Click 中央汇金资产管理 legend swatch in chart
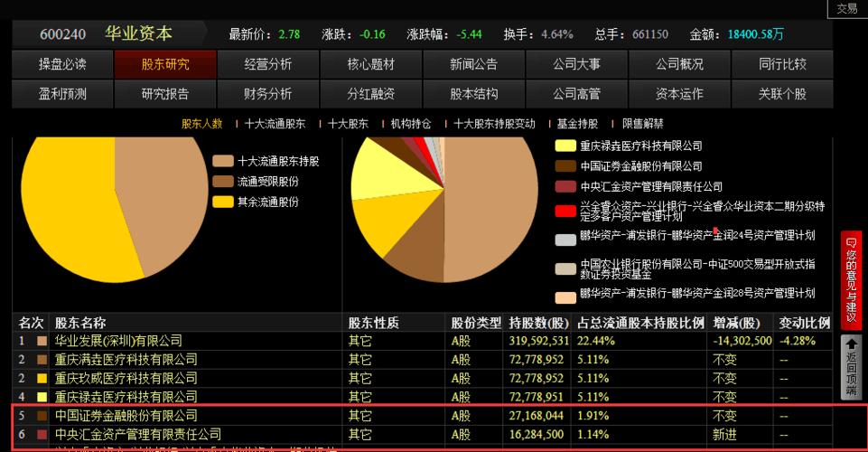 [x=565, y=186]
